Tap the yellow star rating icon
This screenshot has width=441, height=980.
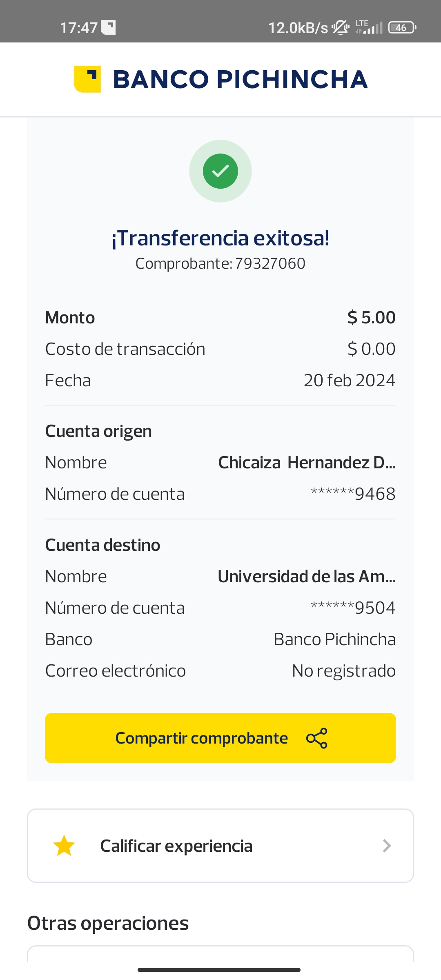[x=64, y=846]
